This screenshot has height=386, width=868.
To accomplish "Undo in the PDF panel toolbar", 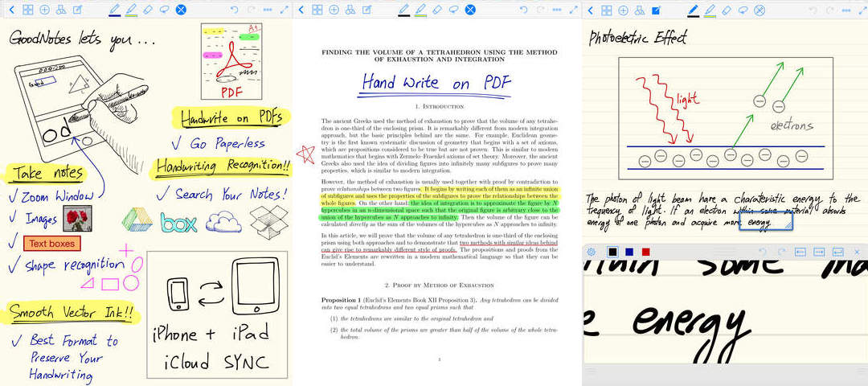I will click(x=524, y=10).
